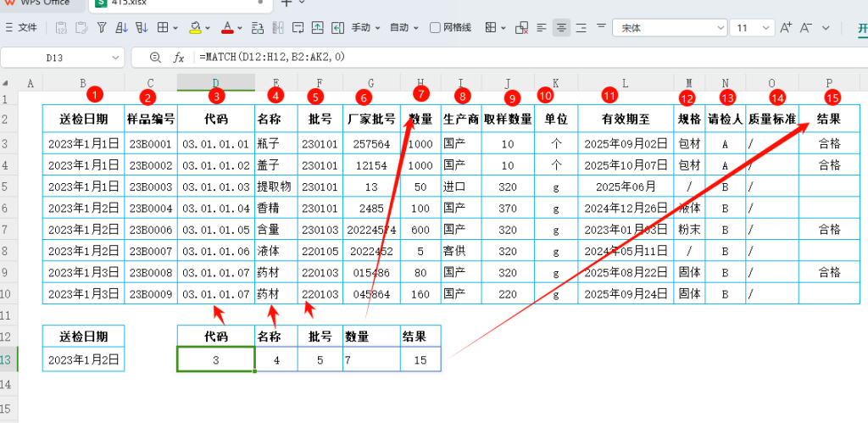This screenshot has width=868, height=423.
Task: Click the find and replace icon
Action: point(258,28)
